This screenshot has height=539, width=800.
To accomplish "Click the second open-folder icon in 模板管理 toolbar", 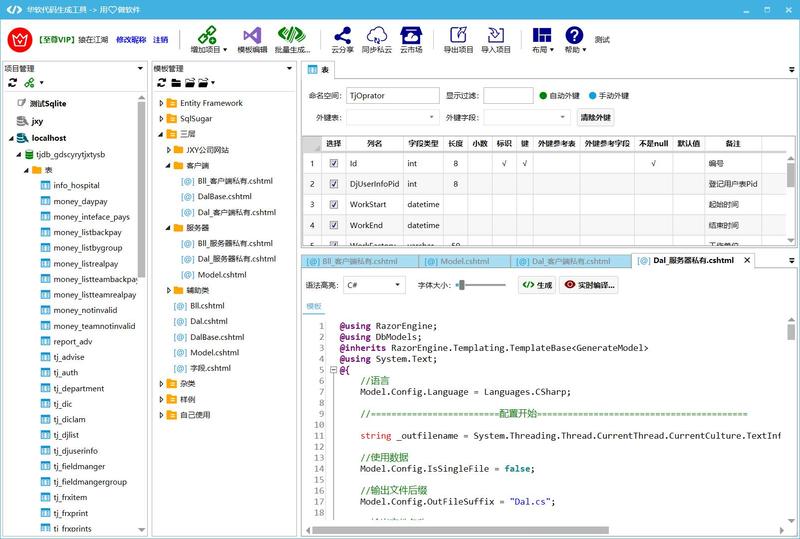I will coord(190,83).
